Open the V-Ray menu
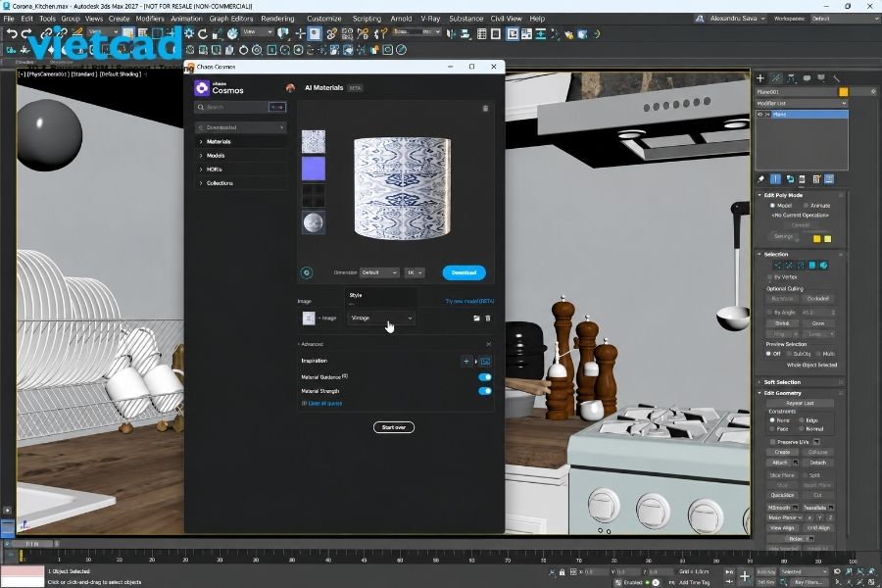The image size is (882, 588). pos(430,19)
